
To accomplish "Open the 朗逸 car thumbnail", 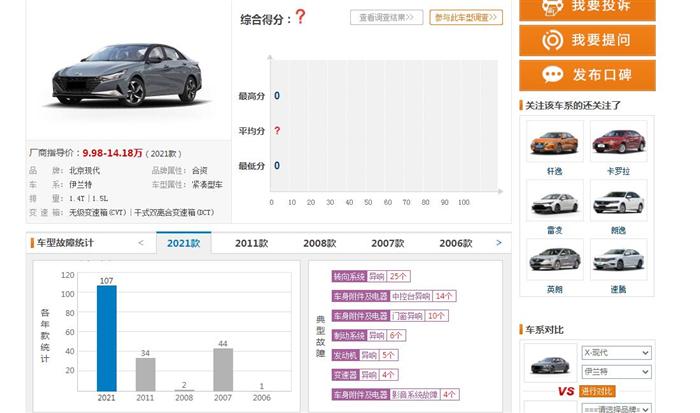I will click(x=618, y=200).
